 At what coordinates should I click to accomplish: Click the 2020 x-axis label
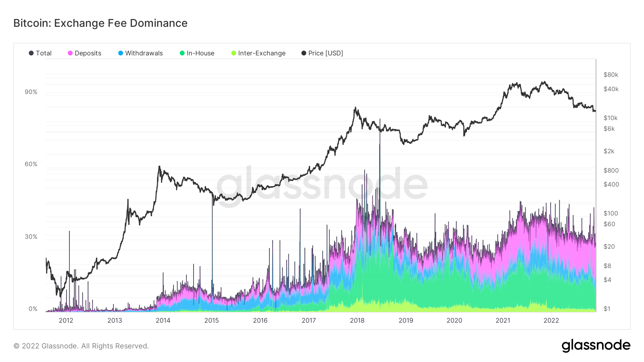tap(454, 321)
